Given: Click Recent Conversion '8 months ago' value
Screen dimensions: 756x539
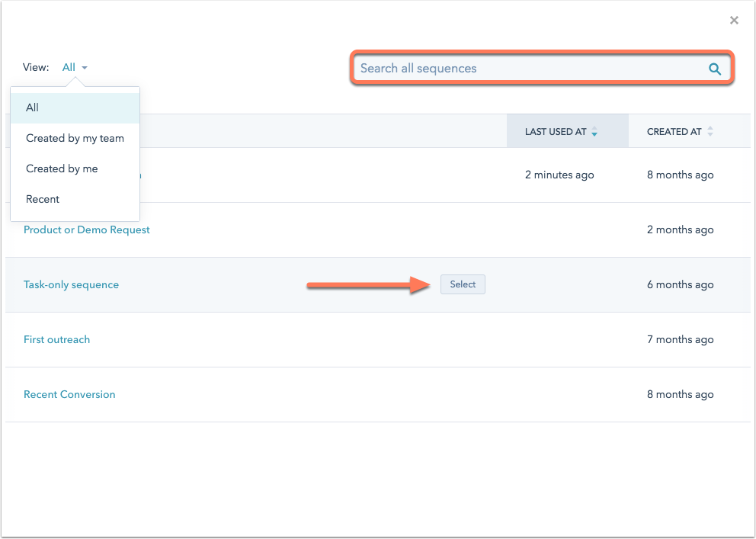Looking at the screenshot, I should point(680,394).
